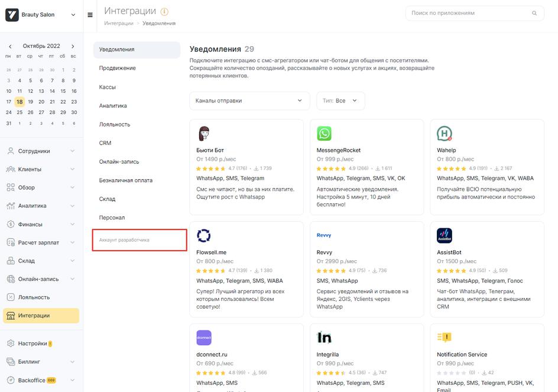Open Аккаунт разработчика link
Viewport: 558px width, 392px height.
click(x=125, y=240)
